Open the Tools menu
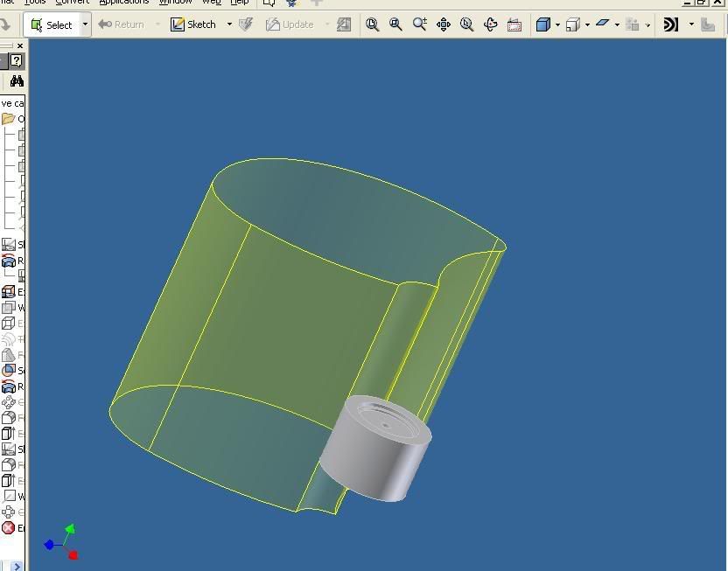Screen dimensions: 728x571 [x=35, y=3]
